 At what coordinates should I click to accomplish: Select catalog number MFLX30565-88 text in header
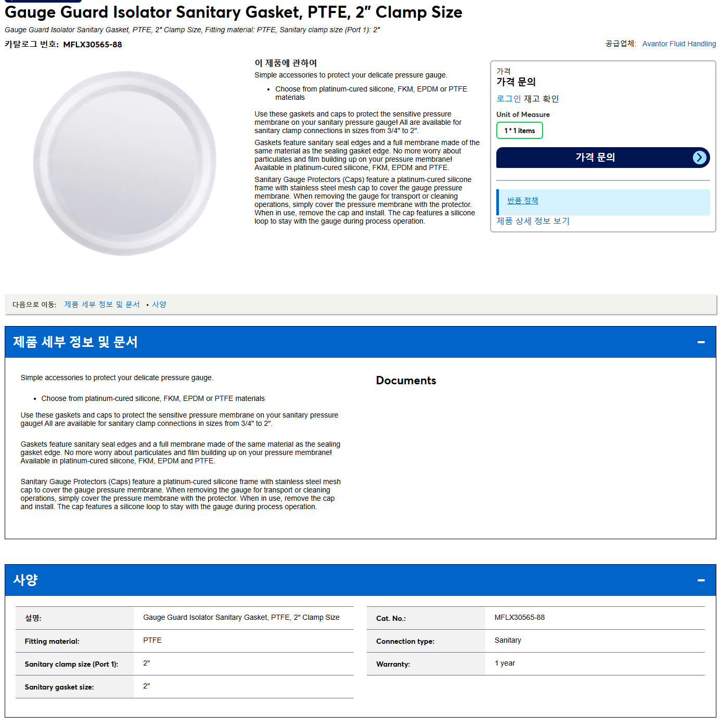tap(93, 45)
